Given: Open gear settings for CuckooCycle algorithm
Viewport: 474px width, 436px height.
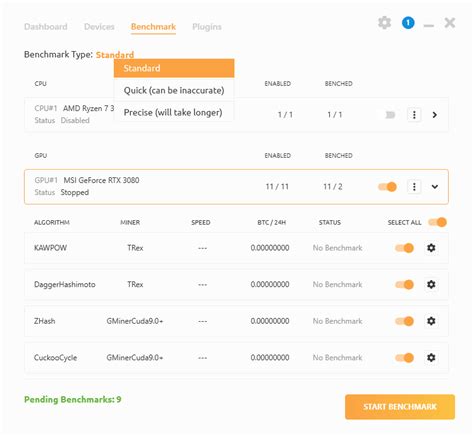Looking at the screenshot, I should (x=431, y=358).
